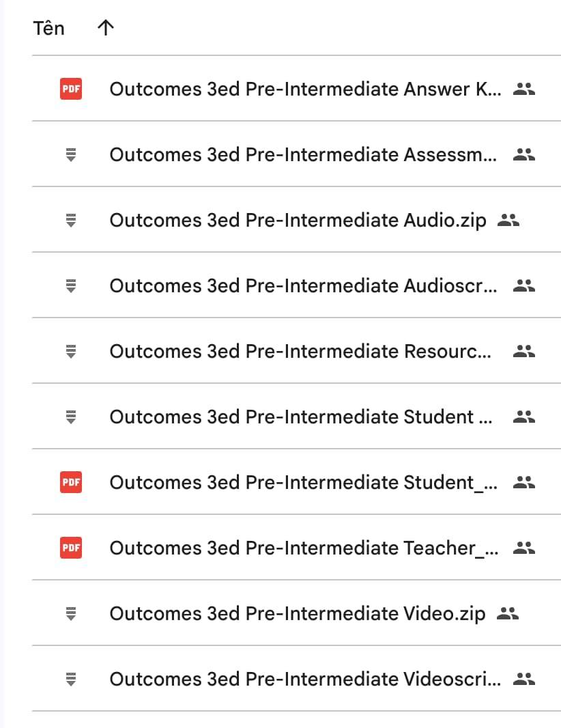Click the file icon beside Resource file

pyautogui.click(x=71, y=352)
